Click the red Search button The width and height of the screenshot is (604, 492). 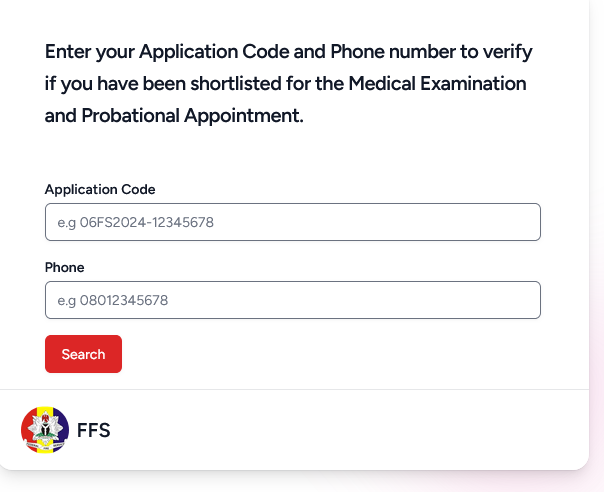[x=83, y=354]
